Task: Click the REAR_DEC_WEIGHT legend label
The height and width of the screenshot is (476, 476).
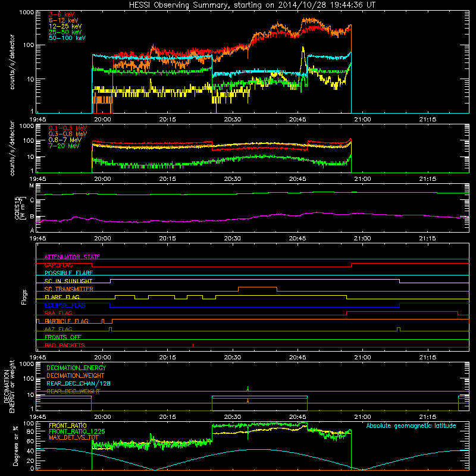Action: 73,392
